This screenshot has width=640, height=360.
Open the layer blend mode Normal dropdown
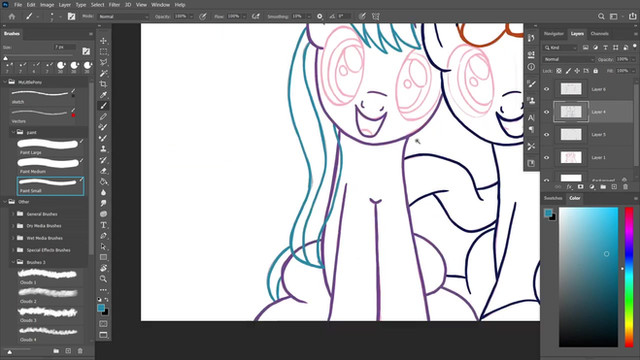tap(569, 60)
